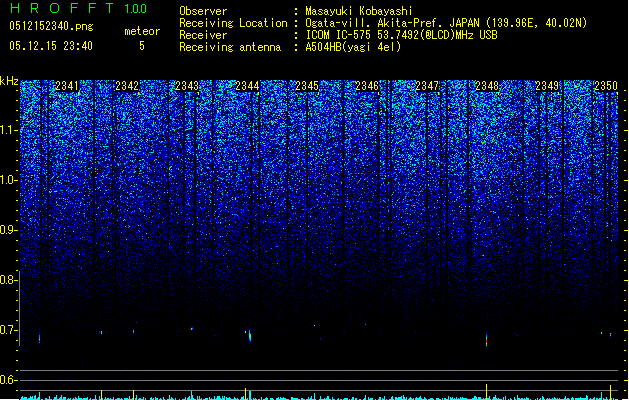Click the 2346 time marker
Viewport: 629px width, 400px height.
point(367,86)
